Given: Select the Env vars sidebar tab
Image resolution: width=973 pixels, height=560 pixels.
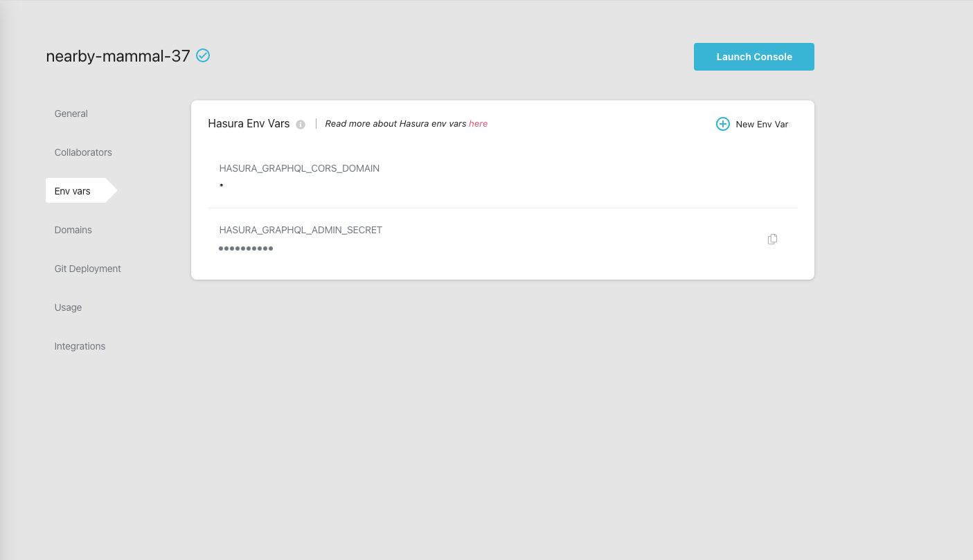Looking at the screenshot, I should pos(72,191).
